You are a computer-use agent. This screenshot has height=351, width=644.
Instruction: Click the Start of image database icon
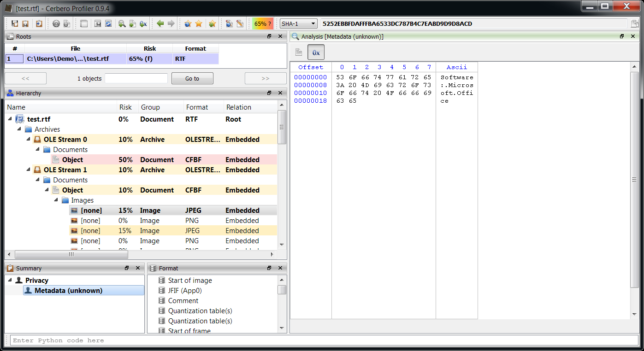(162, 281)
